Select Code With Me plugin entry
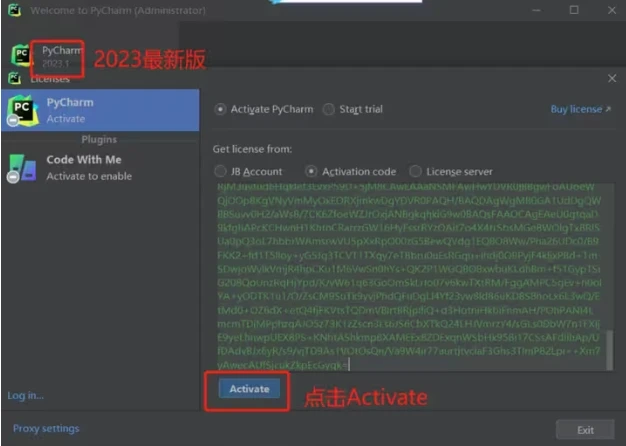This screenshot has height=446, width=626. click(101, 168)
